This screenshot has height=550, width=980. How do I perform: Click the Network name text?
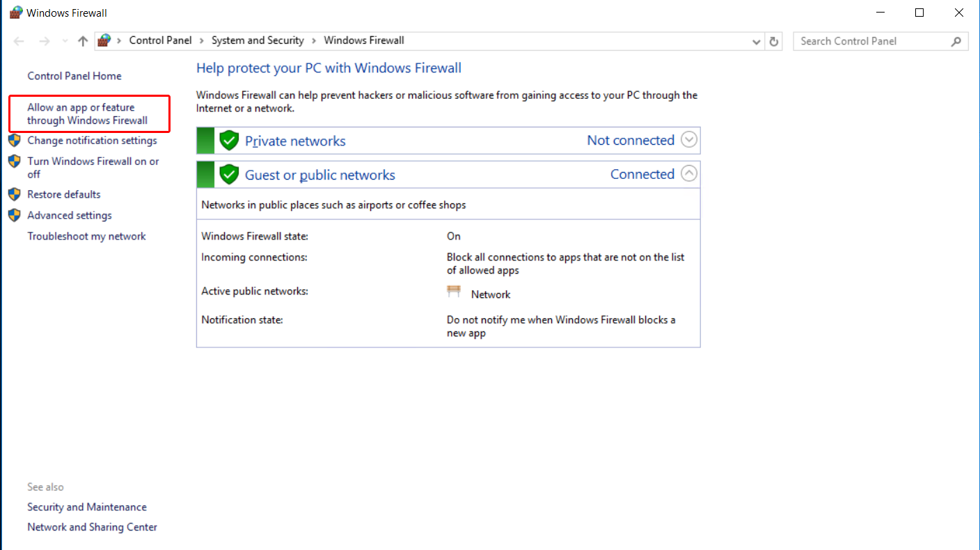pyautogui.click(x=491, y=294)
